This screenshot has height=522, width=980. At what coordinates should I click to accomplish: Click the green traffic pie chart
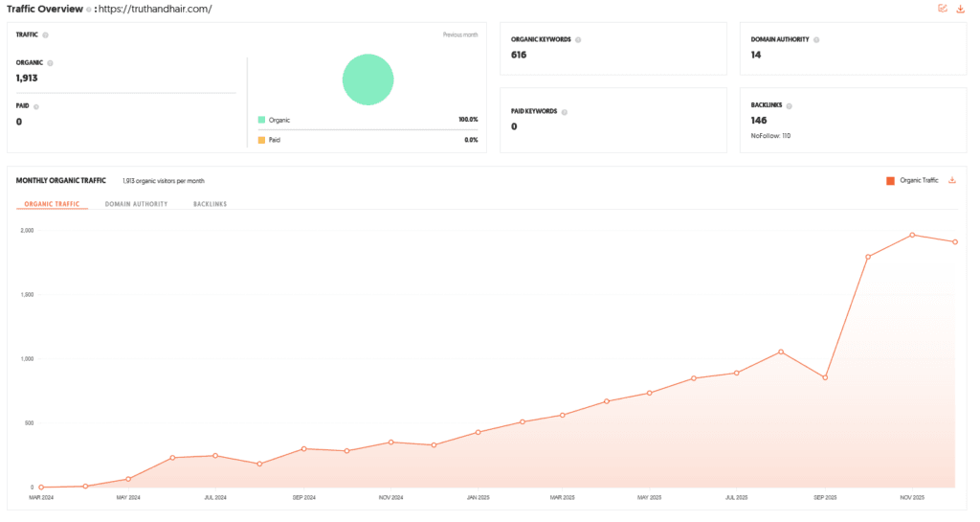click(368, 79)
